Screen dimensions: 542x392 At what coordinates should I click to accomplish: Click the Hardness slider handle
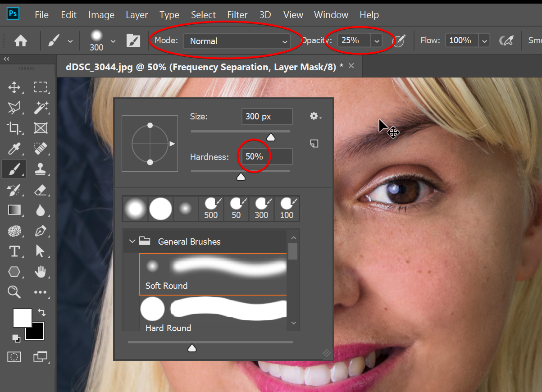241,177
